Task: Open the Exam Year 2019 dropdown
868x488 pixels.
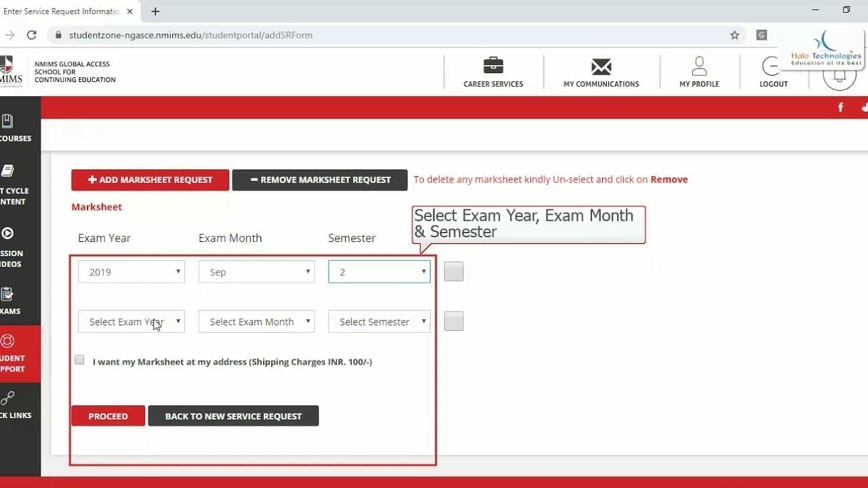Action: point(131,271)
